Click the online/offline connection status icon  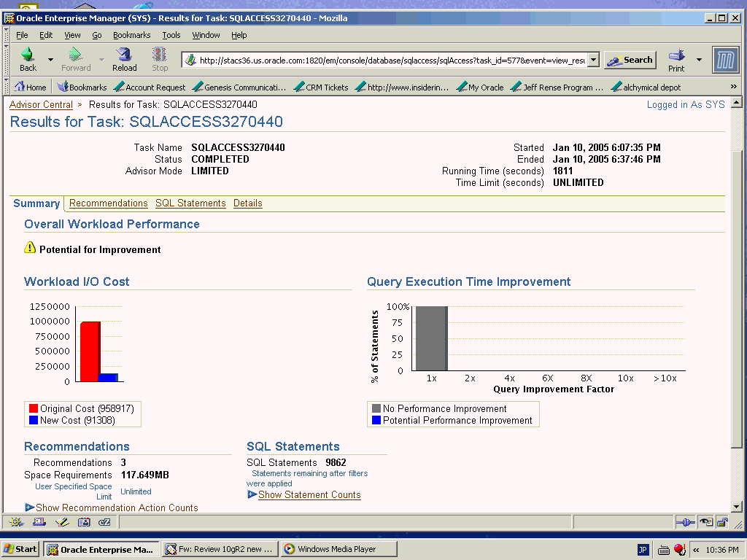pos(685,521)
